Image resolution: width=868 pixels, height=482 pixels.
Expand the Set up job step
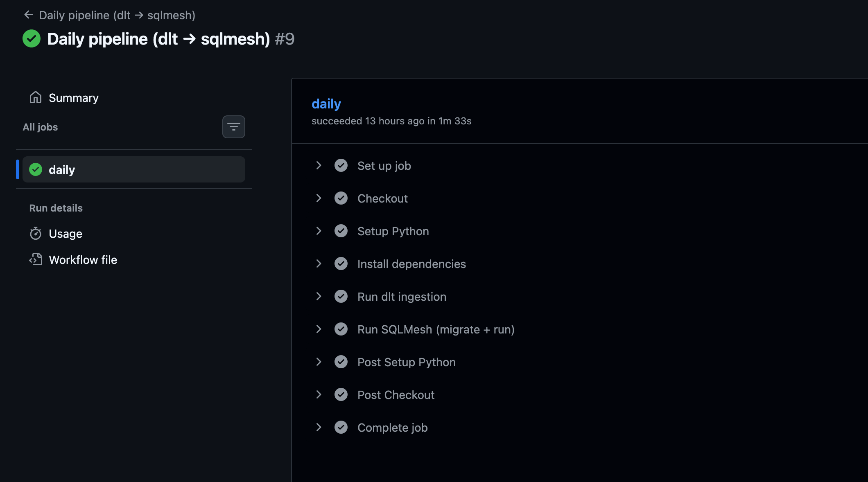click(x=319, y=166)
